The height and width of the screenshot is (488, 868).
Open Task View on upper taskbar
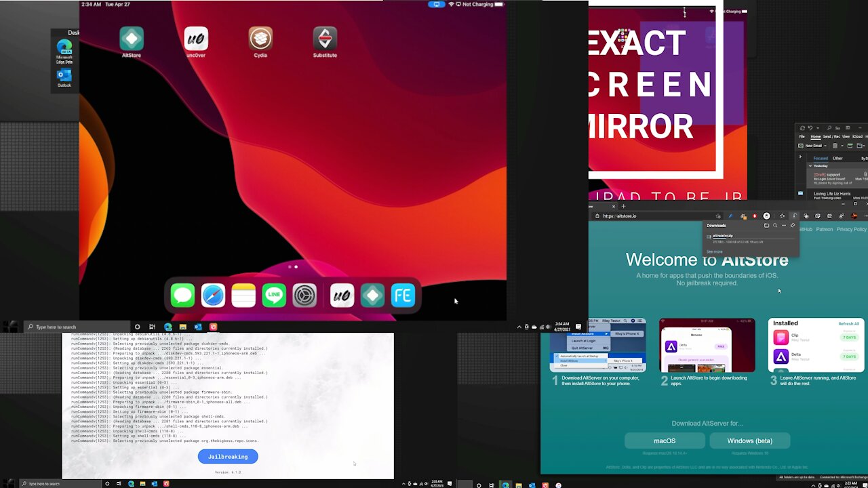click(x=152, y=327)
